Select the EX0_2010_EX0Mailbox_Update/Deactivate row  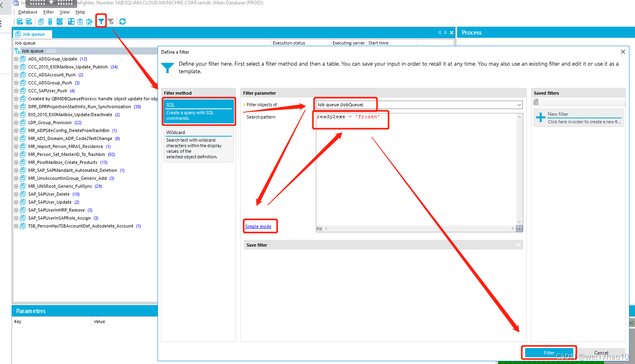[x=74, y=115]
